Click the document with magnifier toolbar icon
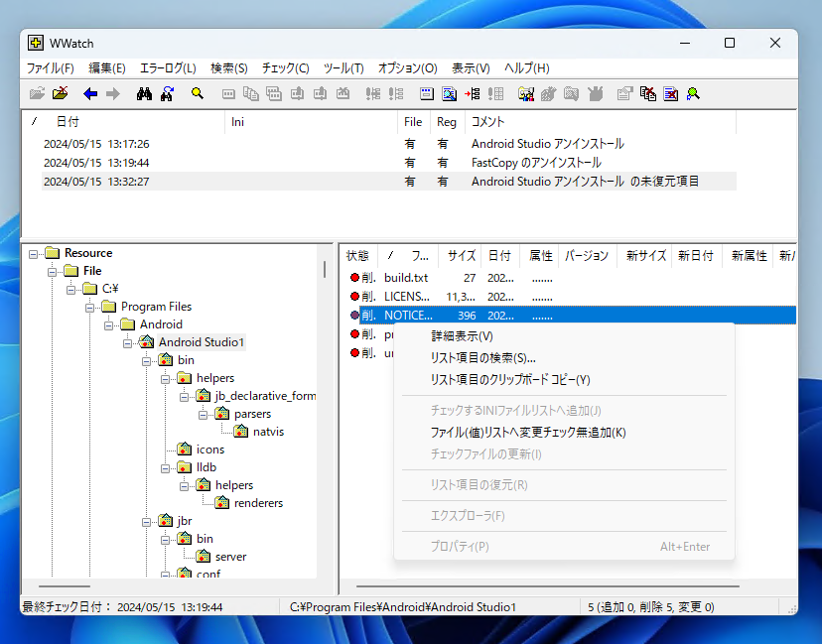 [450, 94]
